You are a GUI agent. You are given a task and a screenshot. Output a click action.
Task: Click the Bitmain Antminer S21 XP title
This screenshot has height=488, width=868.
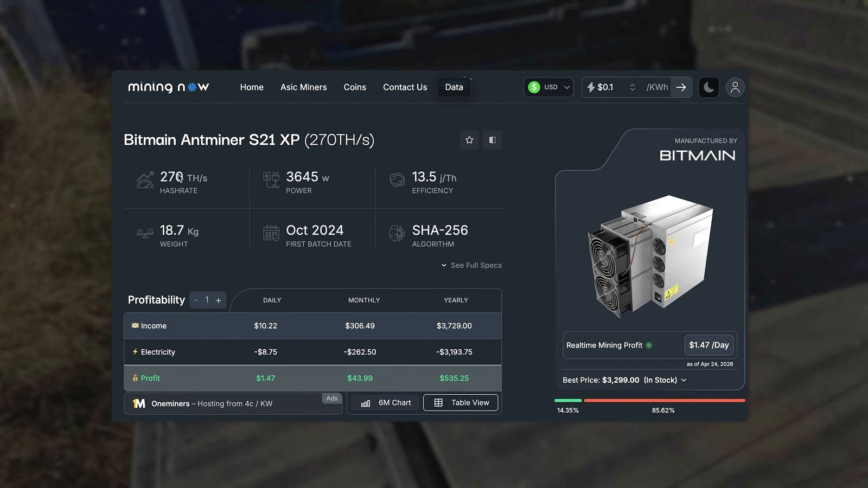[249, 140]
